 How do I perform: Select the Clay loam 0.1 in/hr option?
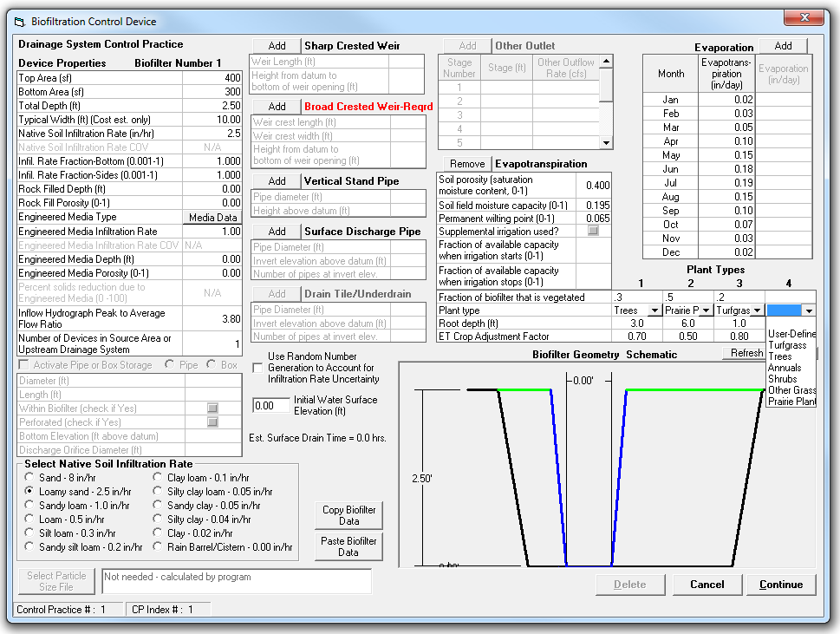[158, 477]
